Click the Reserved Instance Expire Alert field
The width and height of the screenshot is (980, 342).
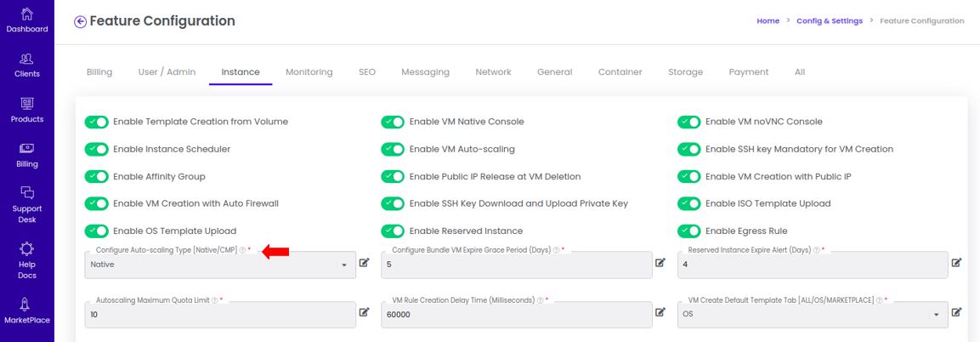click(813, 265)
